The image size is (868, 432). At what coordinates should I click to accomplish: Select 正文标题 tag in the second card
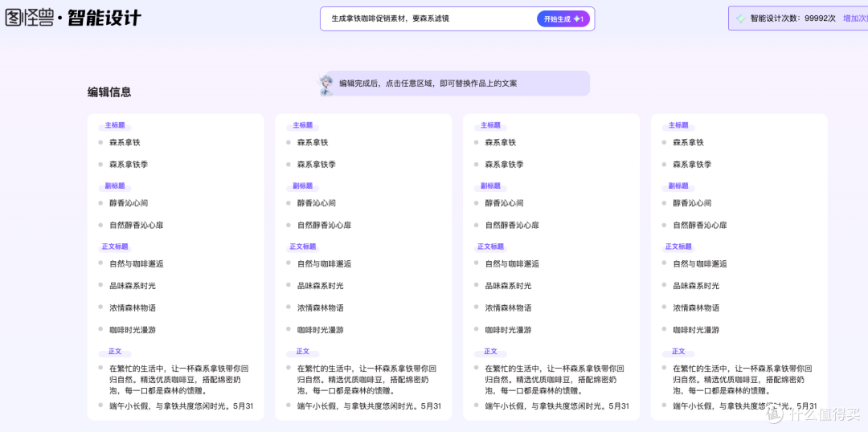(303, 247)
